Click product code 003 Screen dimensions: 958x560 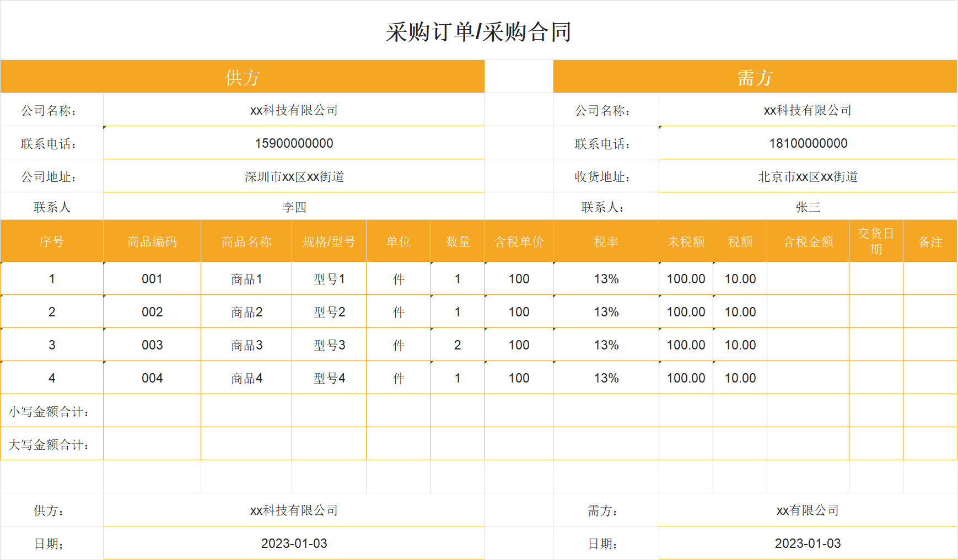pyautogui.click(x=152, y=345)
